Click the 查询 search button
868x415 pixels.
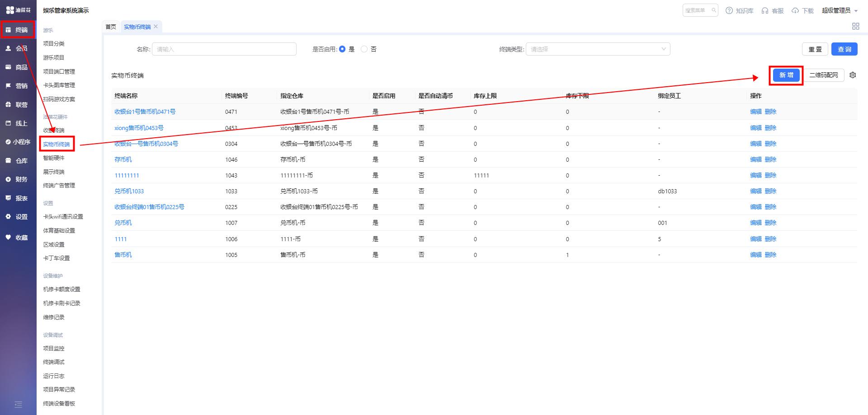point(844,49)
